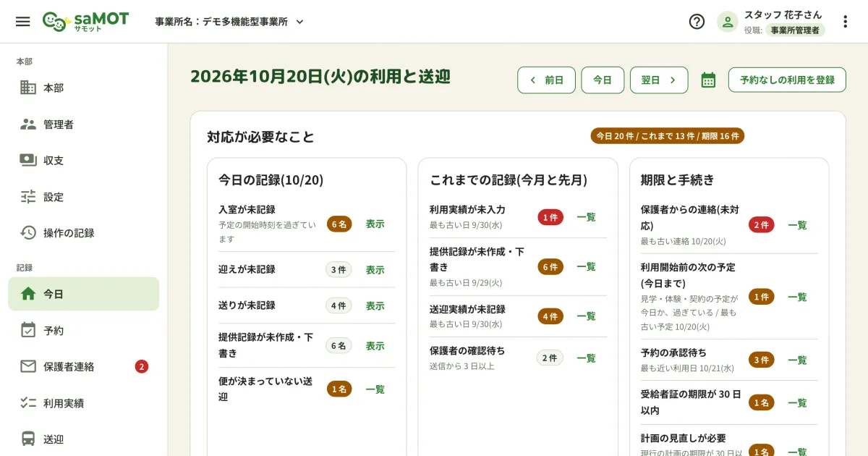
Task: Click the これまでの記録(今月と先月) heading
Action: [x=509, y=180]
